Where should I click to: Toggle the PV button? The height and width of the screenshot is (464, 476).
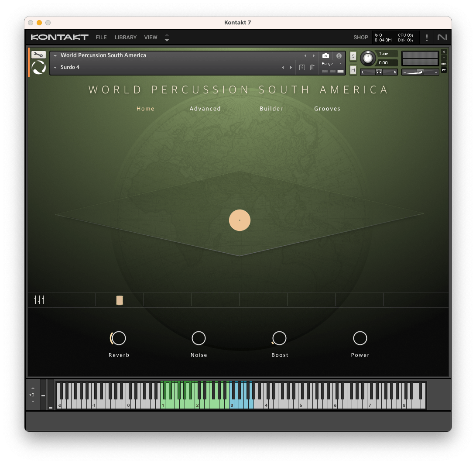(444, 70)
